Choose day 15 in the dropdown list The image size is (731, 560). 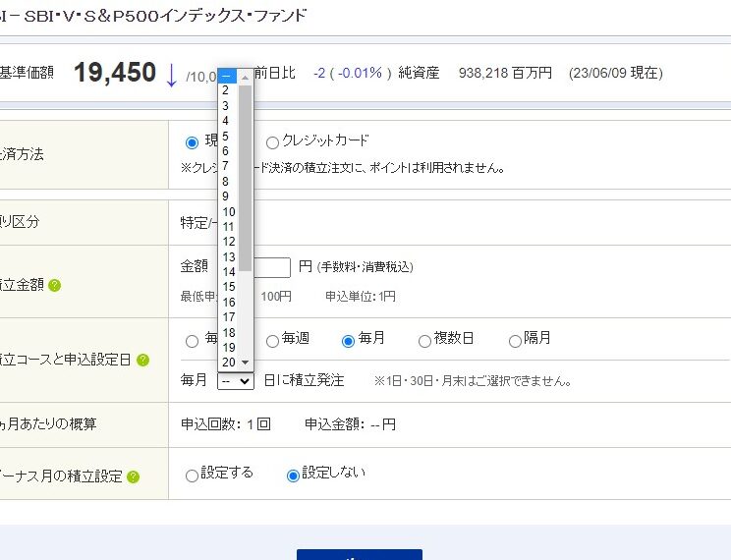pyautogui.click(x=228, y=287)
